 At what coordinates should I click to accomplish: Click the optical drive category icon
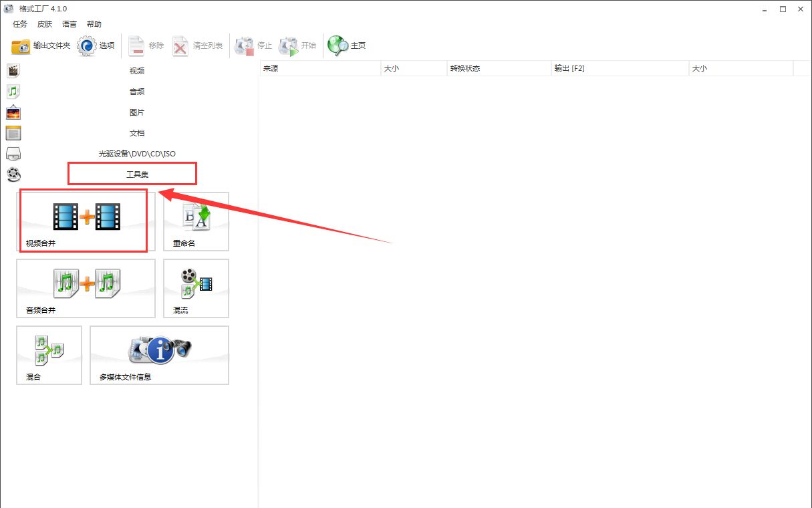click(x=13, y=154)
